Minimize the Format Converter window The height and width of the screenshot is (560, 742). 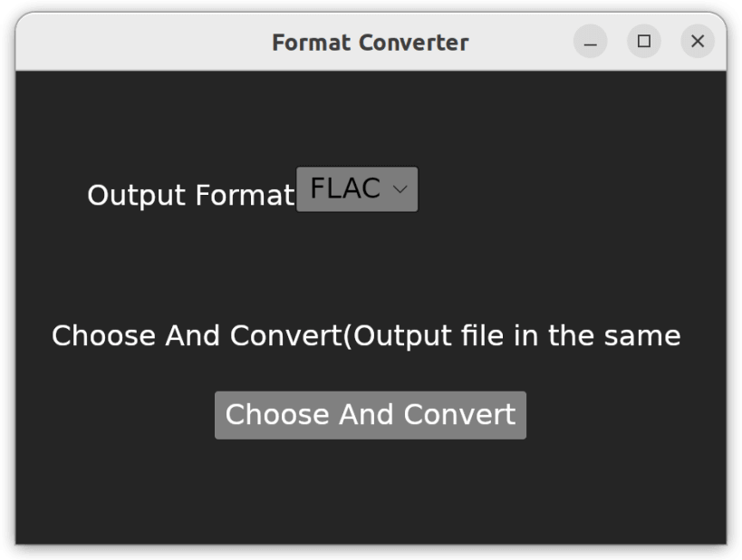tap(590, 42)
